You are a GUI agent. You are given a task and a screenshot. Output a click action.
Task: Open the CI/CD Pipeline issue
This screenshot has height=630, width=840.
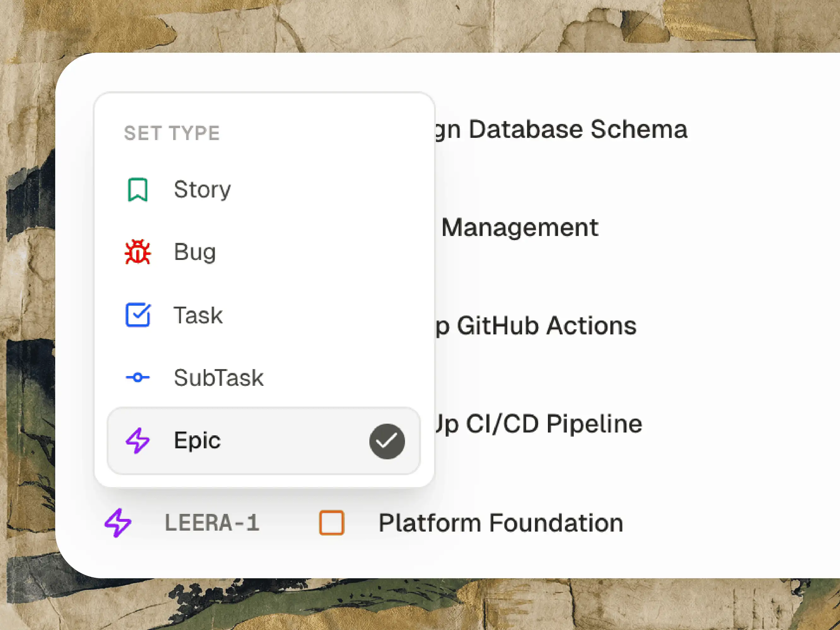coord(539,424)
